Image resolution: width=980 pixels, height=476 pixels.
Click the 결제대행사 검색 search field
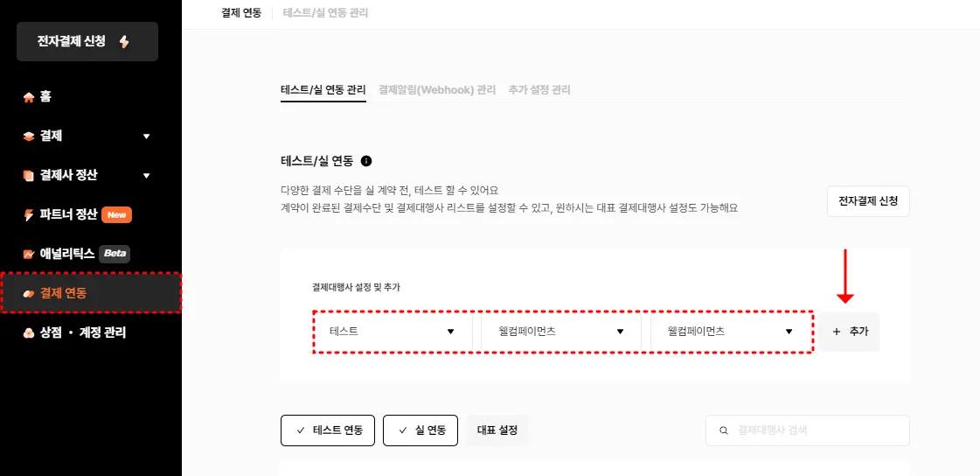point(817,430)
